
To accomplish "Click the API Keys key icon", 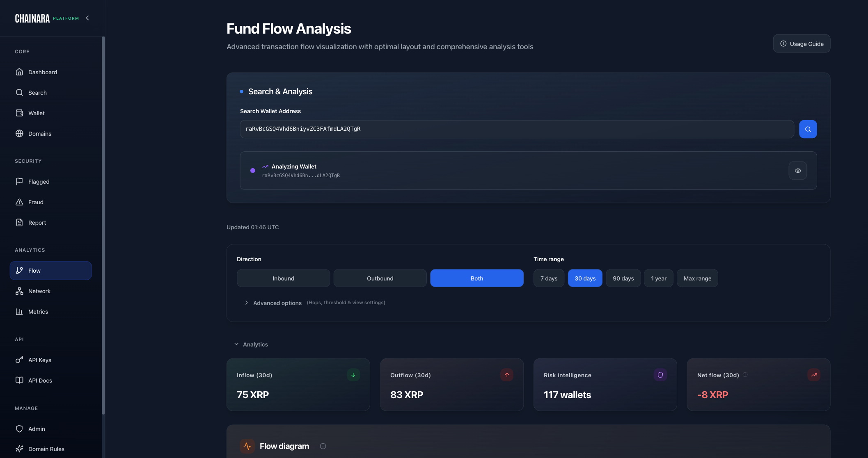I will click(19, 360).
